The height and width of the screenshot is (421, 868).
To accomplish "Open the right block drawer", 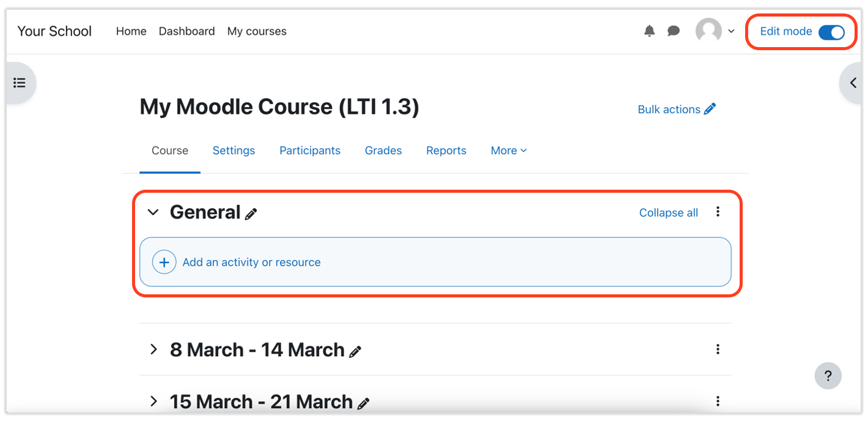I will click(853, 82).
